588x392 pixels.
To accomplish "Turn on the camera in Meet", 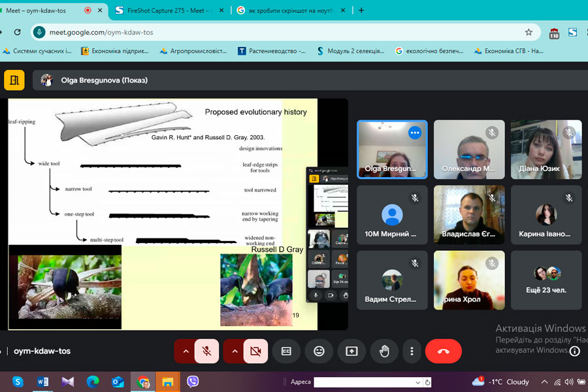I will [x=255, y=351].
